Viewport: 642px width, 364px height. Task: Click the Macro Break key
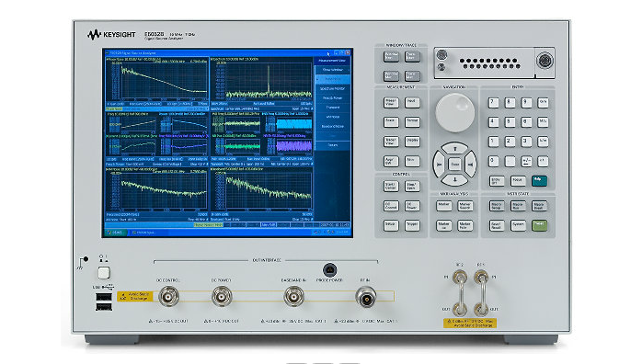[x=539, y=206]
